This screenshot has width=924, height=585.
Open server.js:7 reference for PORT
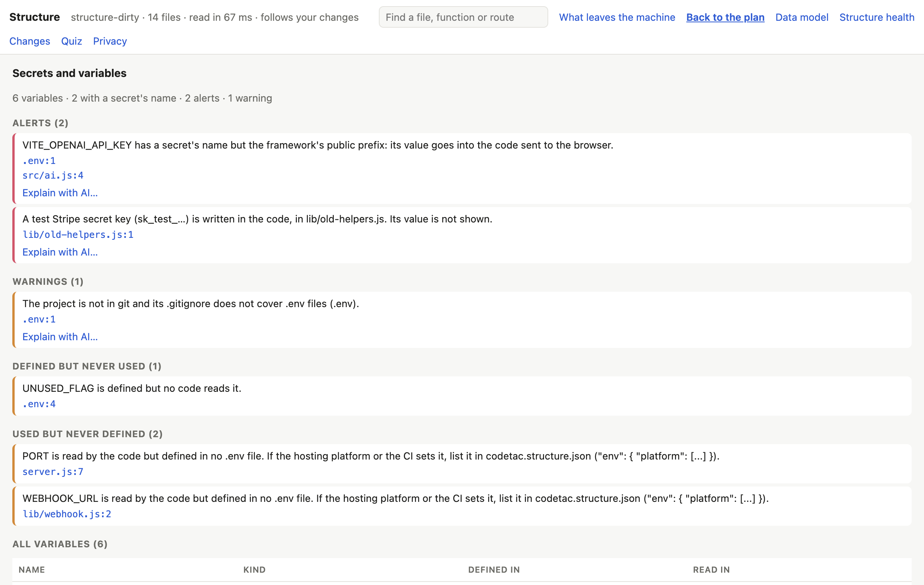tap(53, 471)
